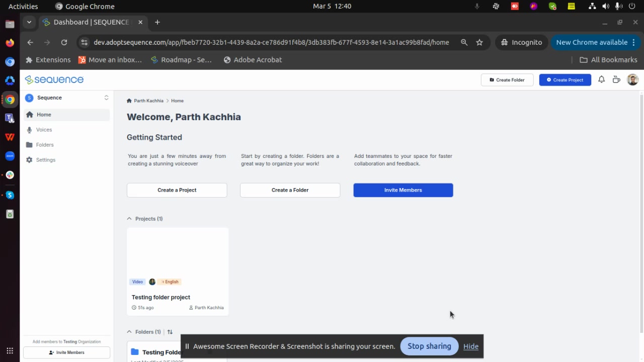The width and height of the screenshot is (644, 362).
Task: Go to Voices in sidebar
Action: 44,130
